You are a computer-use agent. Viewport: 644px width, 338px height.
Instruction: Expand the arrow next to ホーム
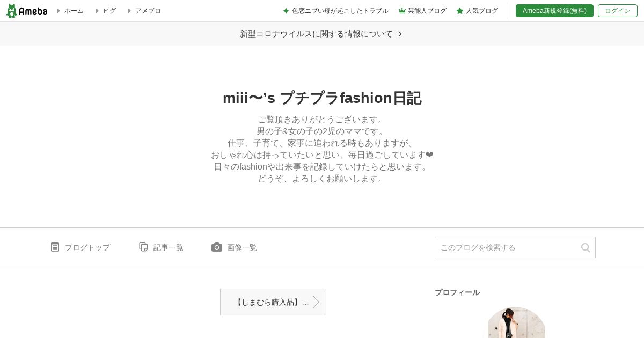pyautogui.click(x=58, y=11)
